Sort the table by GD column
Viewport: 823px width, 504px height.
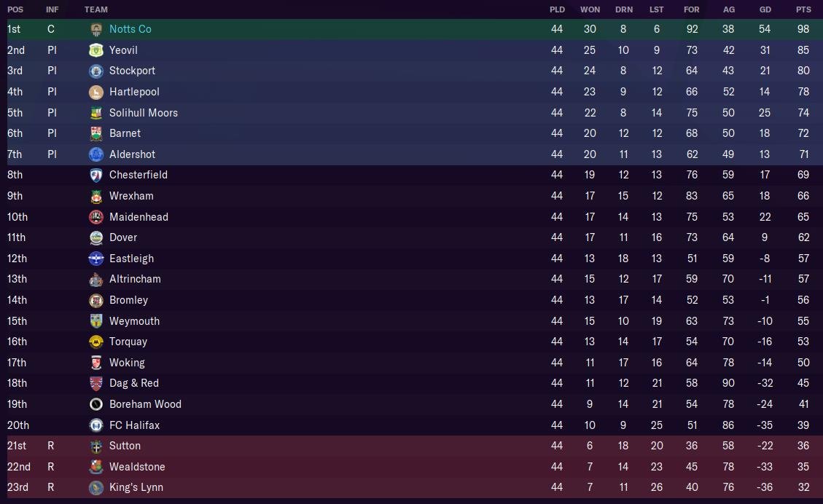(x=765, y=9)
